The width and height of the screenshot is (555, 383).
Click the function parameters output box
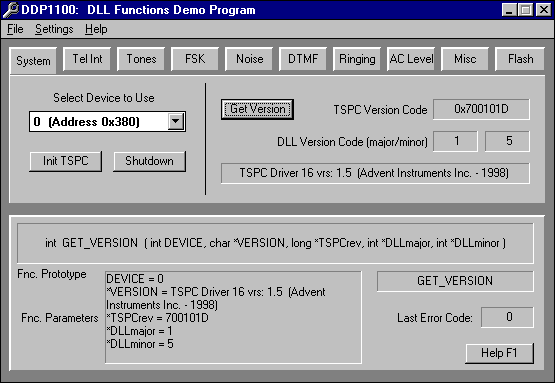point(233,317)
